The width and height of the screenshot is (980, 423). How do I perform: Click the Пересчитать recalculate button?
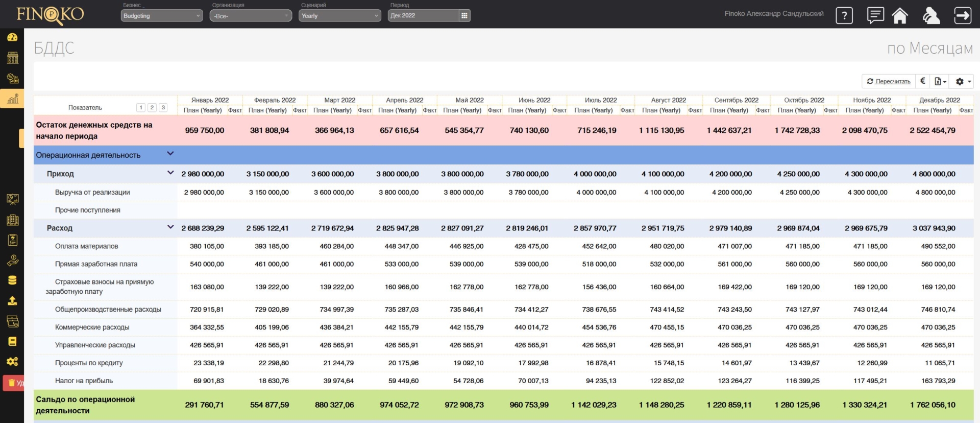click(x=889, y=81)
